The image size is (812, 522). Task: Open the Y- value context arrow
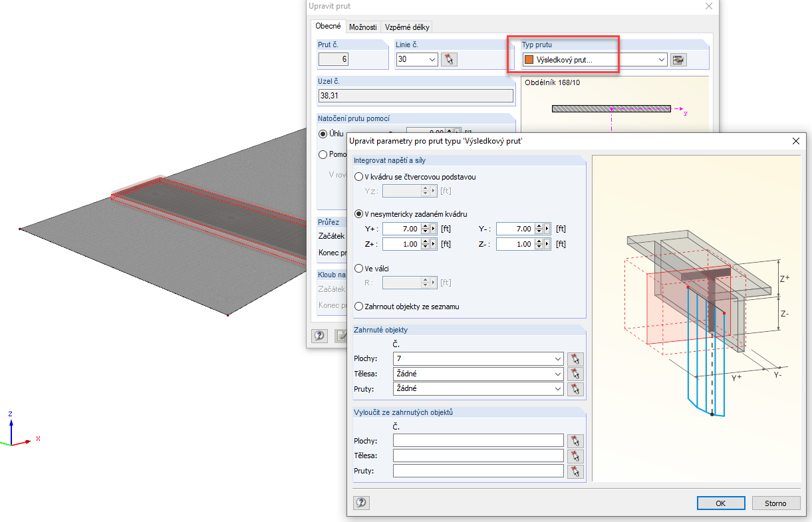pos(547,229)
